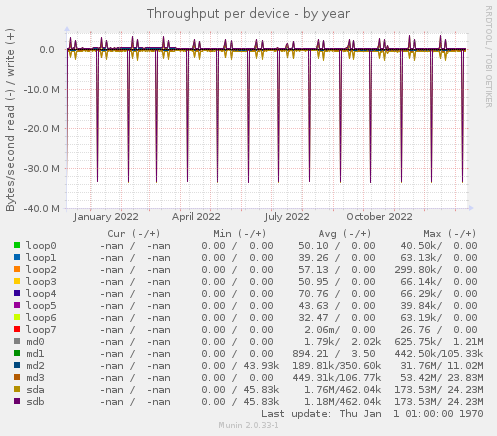Select the loop7 legend label

pyautogui.click(x=41, y=330)
